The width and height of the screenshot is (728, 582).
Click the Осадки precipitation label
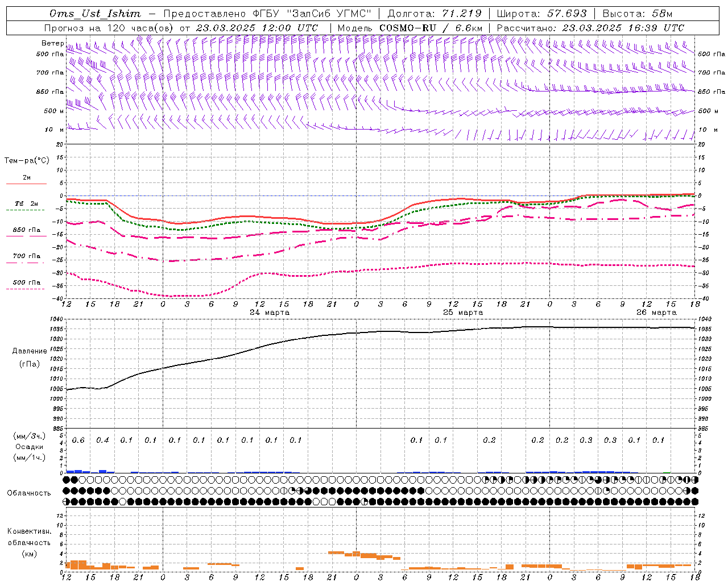point(30,447)
